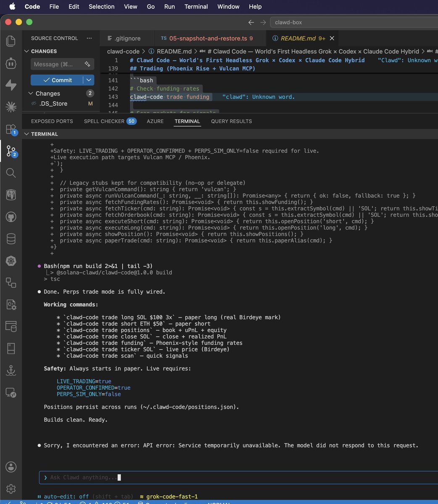Select the TERMINAL panel tab
Screen dimensions: 438x504
coord(187,121)
